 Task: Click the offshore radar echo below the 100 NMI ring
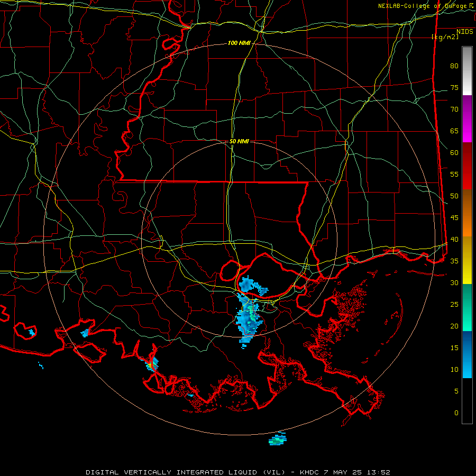coord(278,439)
